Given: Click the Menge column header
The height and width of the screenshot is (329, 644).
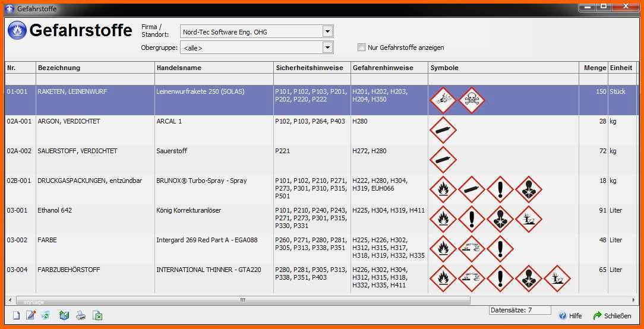Looking at the screenshot, I should point(594,68).
